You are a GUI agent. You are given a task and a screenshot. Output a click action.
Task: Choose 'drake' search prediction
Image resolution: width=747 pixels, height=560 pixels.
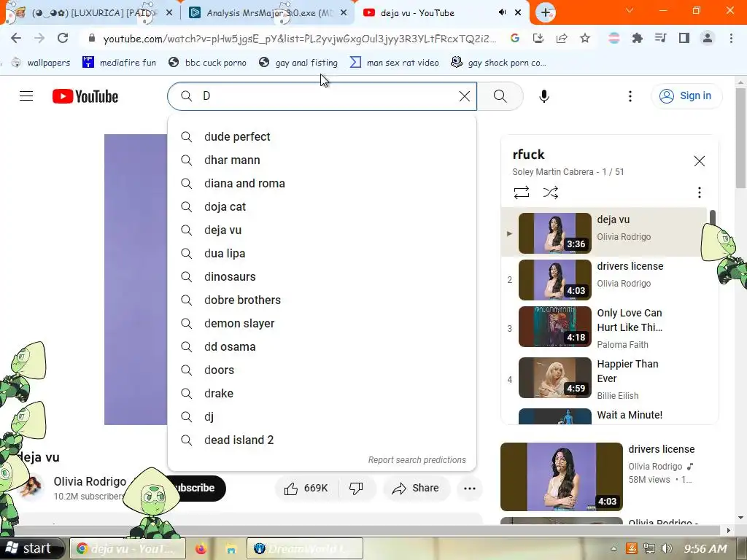tap(322, 393)
